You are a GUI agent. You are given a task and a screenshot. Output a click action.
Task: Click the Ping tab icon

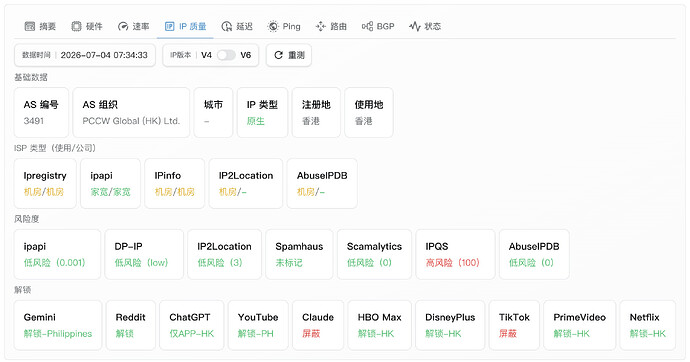tap(273, 26)
